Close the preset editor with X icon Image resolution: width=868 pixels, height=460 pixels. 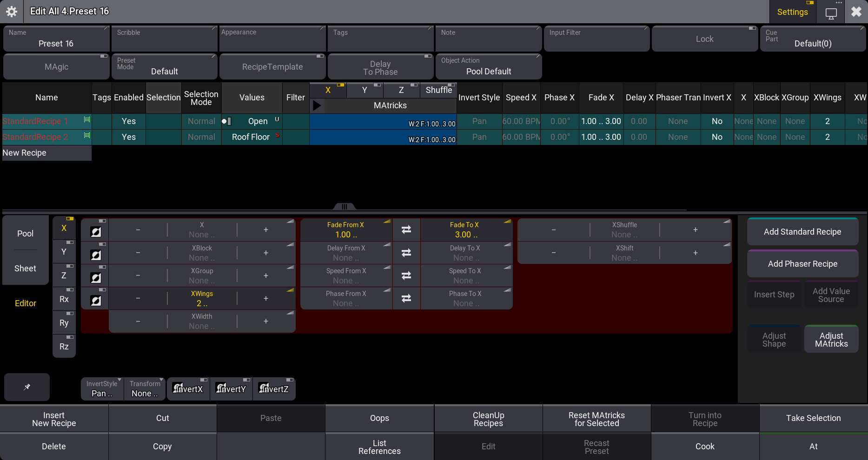(x=856, y=12)
